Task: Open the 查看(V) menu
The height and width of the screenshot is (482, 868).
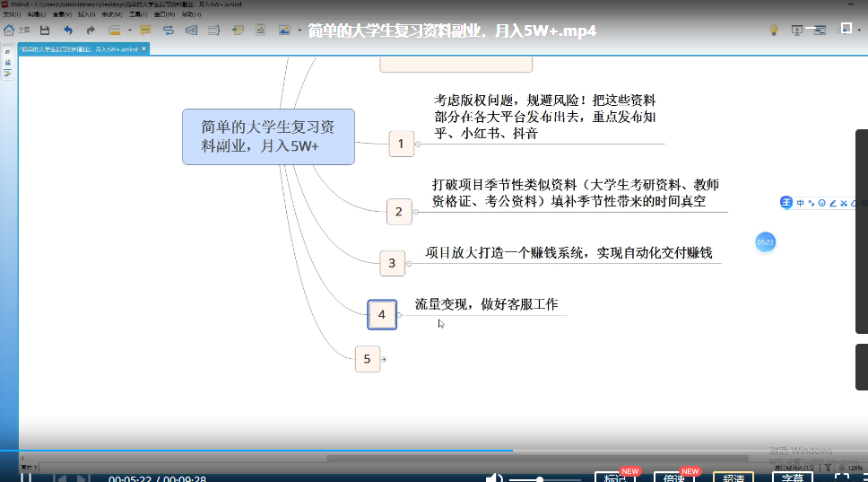Action: [x=62, y=14]
